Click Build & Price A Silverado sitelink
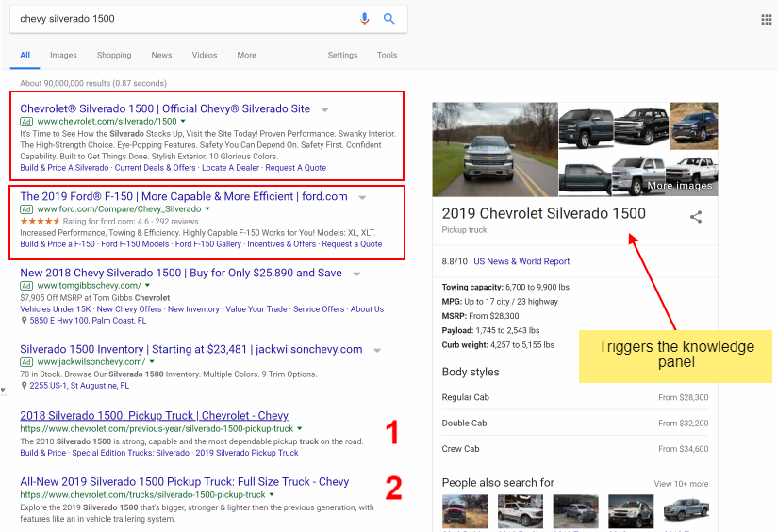Screen dimensions: 777x532 pos(64,168)
